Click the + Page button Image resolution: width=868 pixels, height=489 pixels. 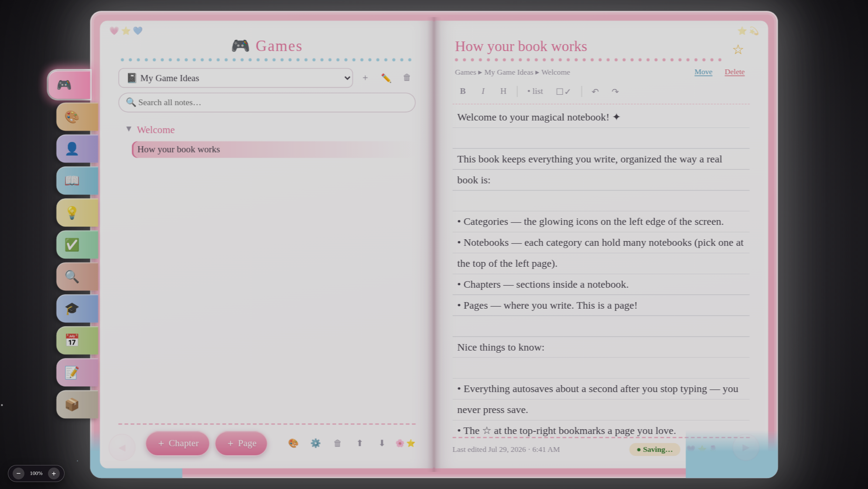click(x=241, y=443)
